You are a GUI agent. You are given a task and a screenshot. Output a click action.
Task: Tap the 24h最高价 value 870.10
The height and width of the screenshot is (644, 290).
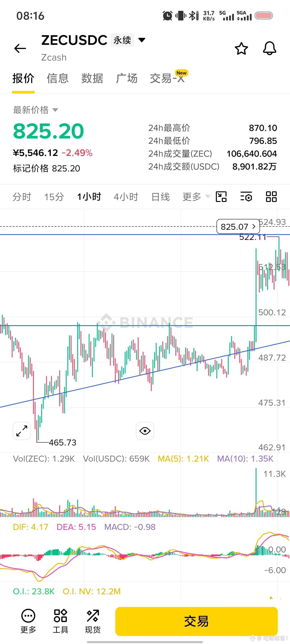click(x=263, y=128)
